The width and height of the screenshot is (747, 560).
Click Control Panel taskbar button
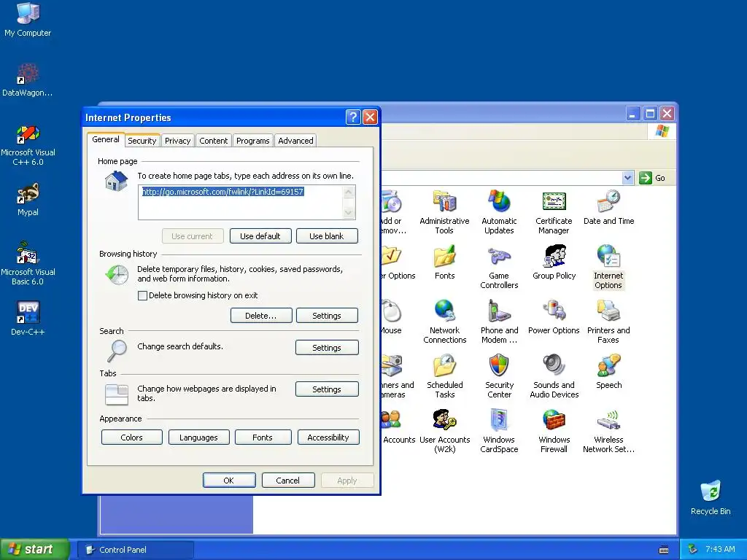coord(135,550)
